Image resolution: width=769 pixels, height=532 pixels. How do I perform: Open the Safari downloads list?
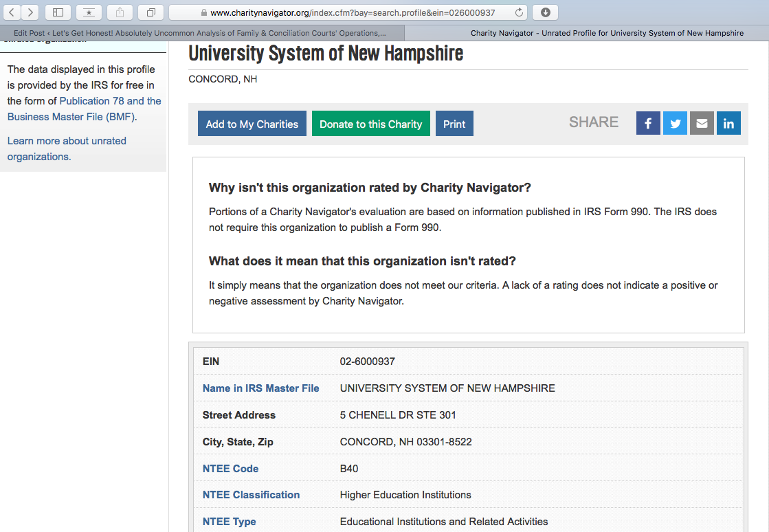tap(545, 12)
